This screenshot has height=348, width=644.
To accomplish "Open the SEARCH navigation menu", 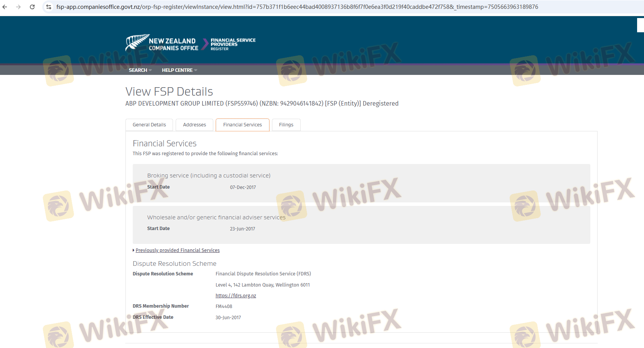I will [138, 70].
